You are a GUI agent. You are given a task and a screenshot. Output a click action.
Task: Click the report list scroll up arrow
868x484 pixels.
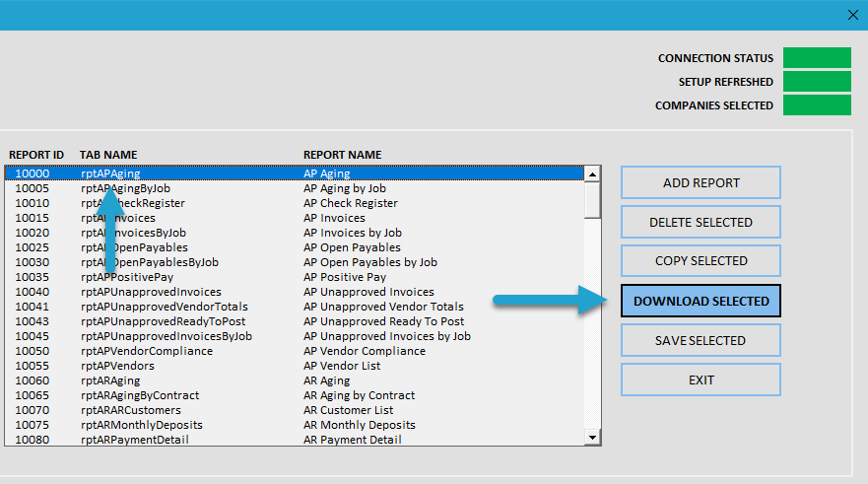(592, 173)
